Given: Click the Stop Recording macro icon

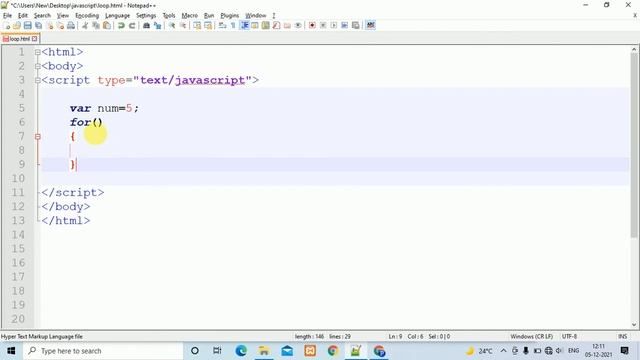Looking at the screenshot, I should coord(323,25).
